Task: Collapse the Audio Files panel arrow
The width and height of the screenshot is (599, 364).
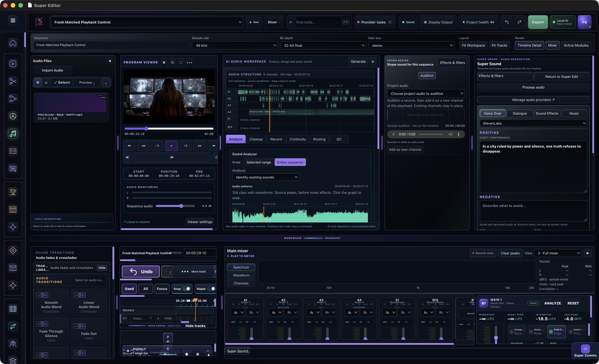Action: click(x=110, y=61)
